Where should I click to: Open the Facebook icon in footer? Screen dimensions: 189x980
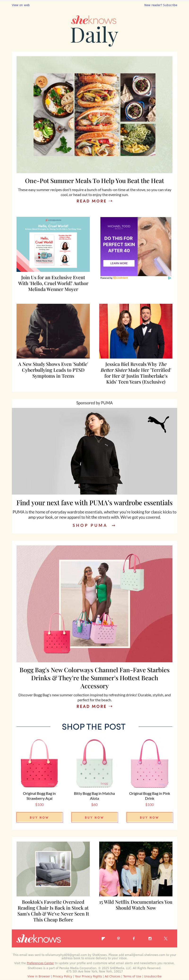[134, 938]
